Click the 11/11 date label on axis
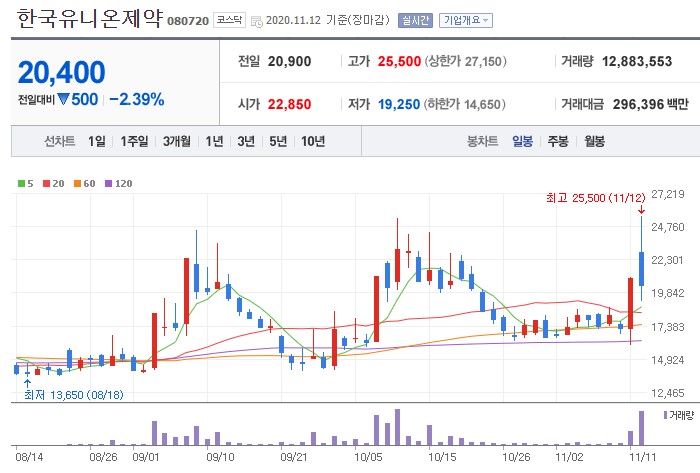The height and width of the screenshot is (473, 700). pyautogui.click(x=642, y=457)
